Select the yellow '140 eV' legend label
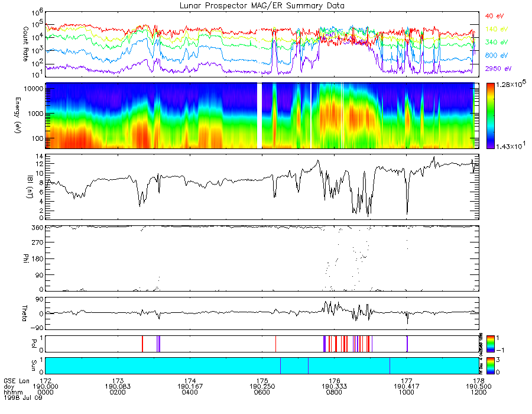 click(x=497, y=29)
